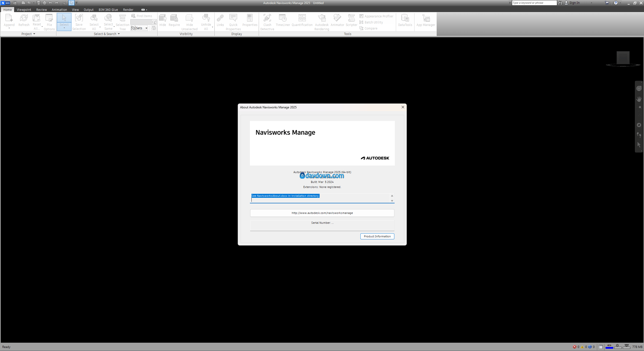Launch the Animator tool
Image resolution: width=644 pixels, height=351 pixels.
[x=337, y=20]
